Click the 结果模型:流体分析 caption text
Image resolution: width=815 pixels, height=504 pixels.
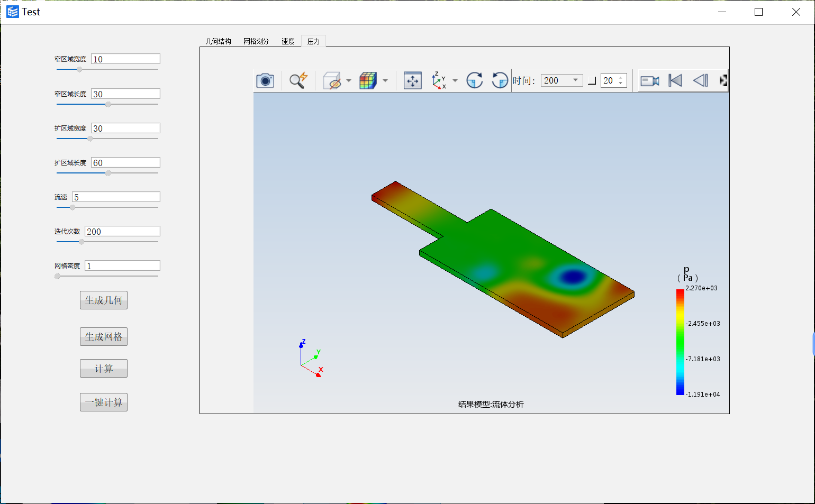491,405
